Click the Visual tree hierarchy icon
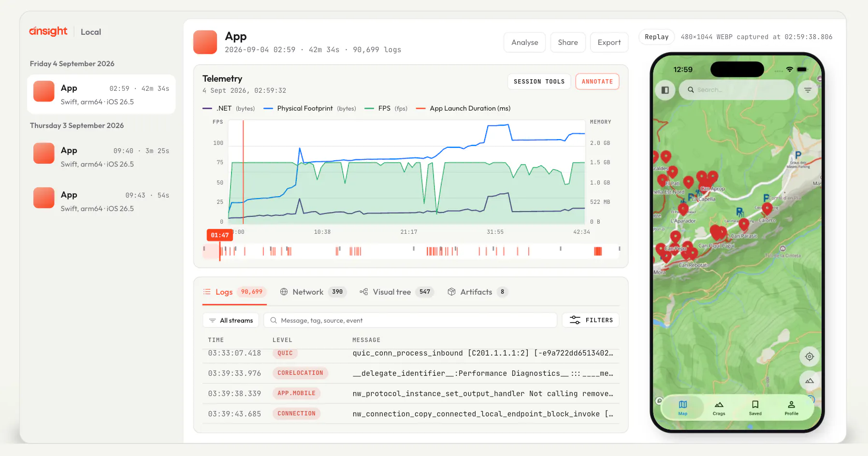Image resolution: width=868 pixels, height=456 pixels. tap(364, 292)
